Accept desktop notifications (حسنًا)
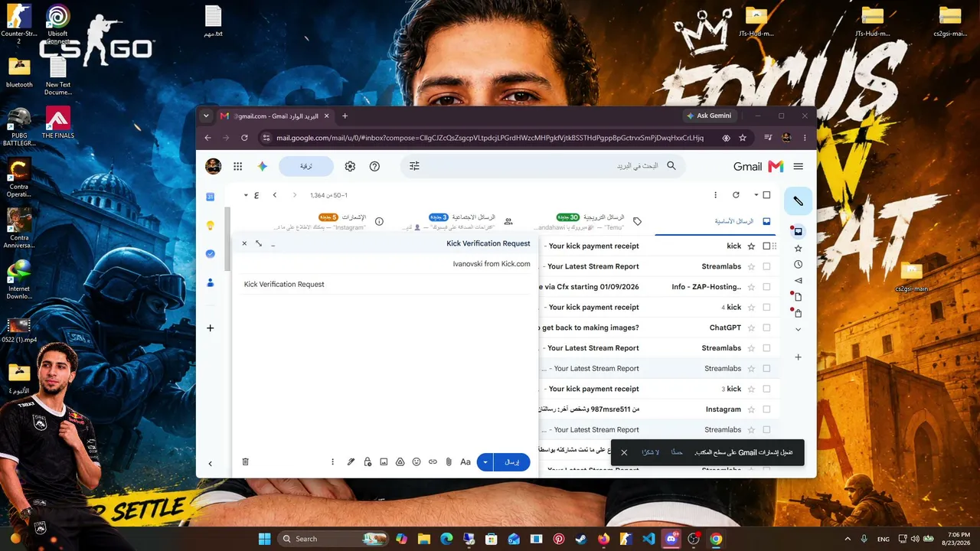The height and width of the screenshot is (551, 980). pos(677,452)
